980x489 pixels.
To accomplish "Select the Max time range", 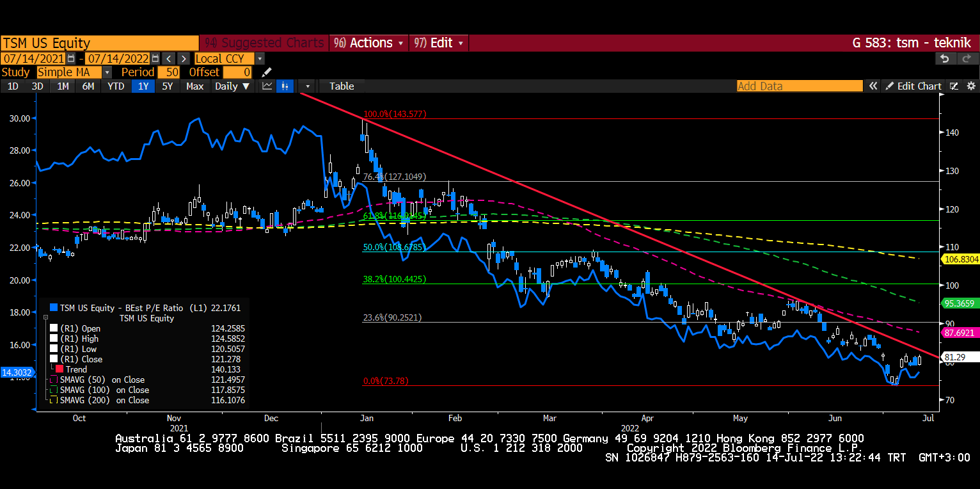I will coord(194,86).
